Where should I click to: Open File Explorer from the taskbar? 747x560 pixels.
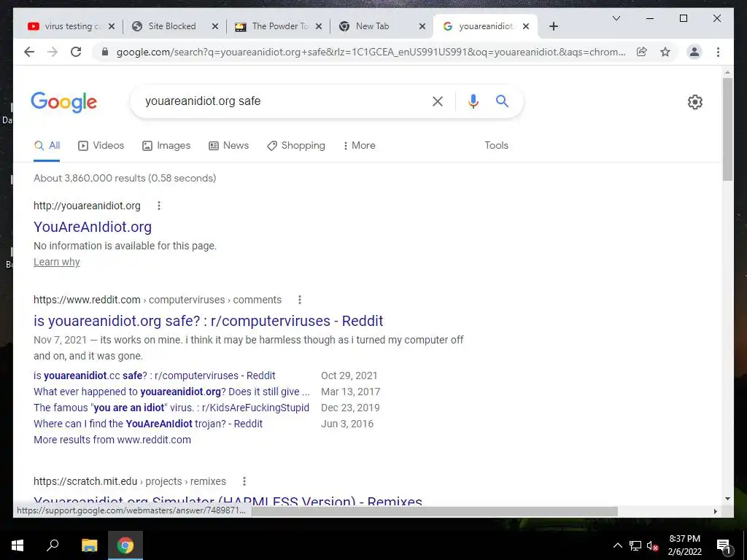pyautogui.click(x=89, y=545)
